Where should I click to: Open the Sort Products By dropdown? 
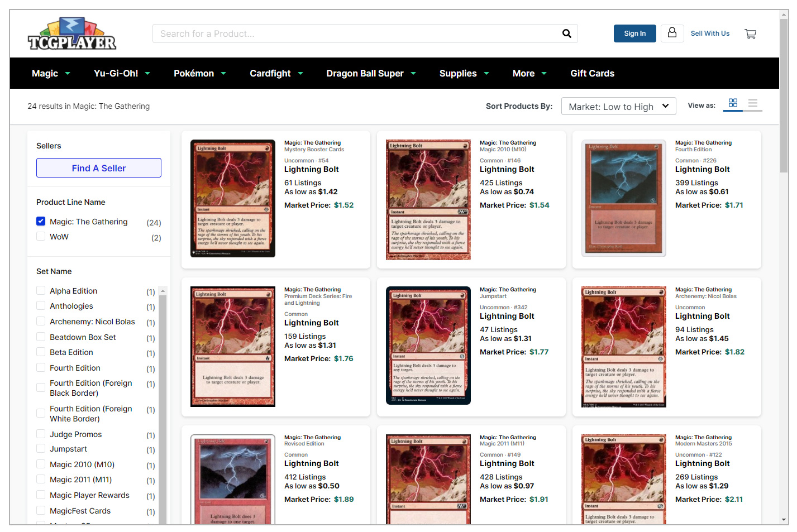click(x=618, y=106)
